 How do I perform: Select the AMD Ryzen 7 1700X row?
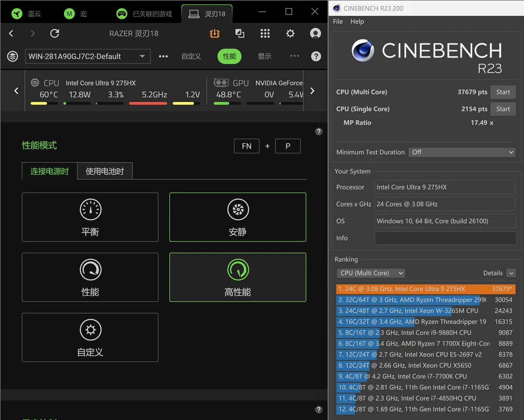426,343
